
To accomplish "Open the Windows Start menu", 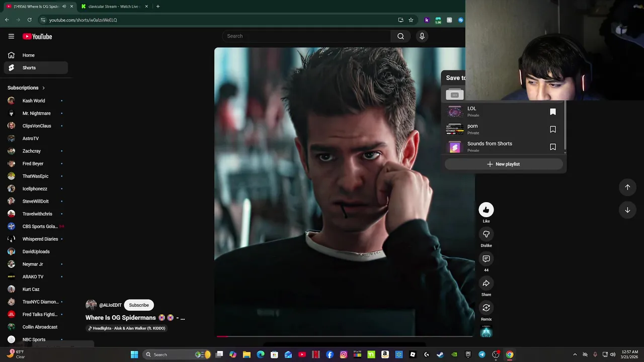I will point(134,354).
